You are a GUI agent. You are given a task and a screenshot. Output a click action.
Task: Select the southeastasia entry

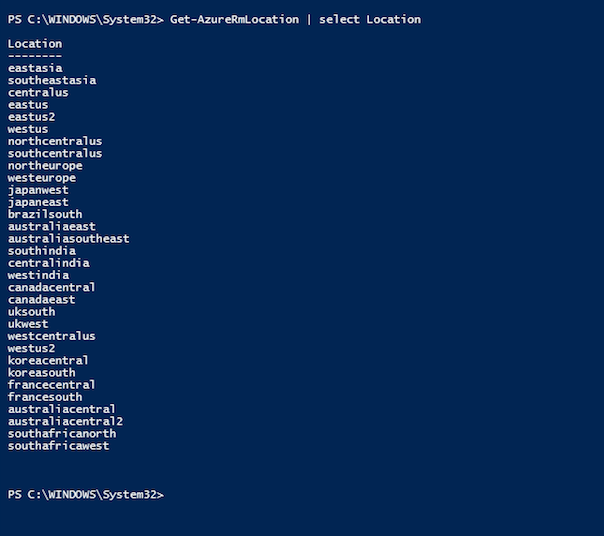tap(52, 81)
